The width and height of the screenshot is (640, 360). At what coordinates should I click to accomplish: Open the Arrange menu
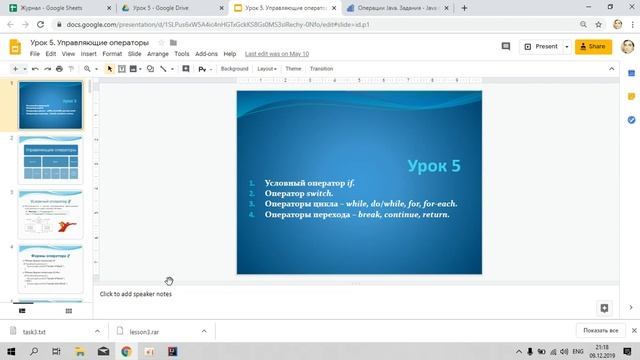point(158,54)
